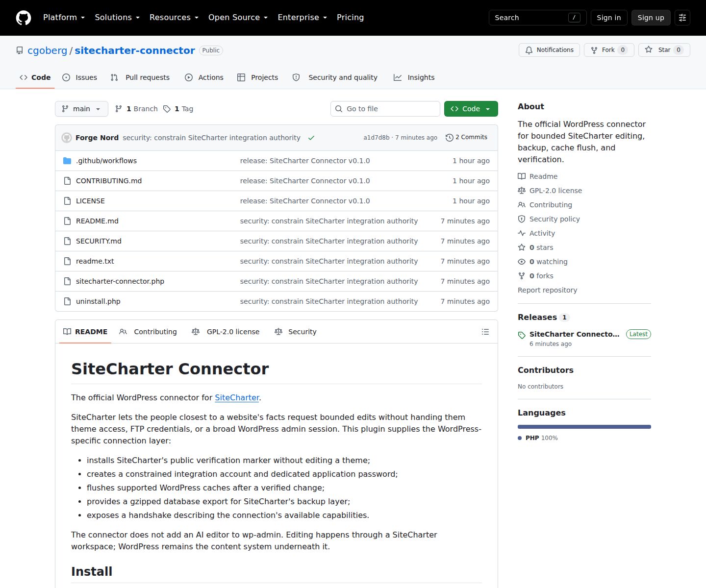This screenshot has height=588, width=706.
Task: Click the commits history clock icon
Action: pos(449,138)
